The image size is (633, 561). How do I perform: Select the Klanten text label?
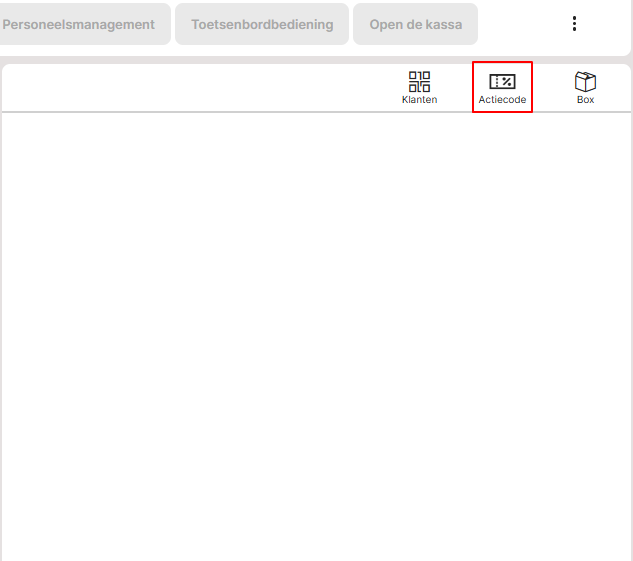point(419,100)
